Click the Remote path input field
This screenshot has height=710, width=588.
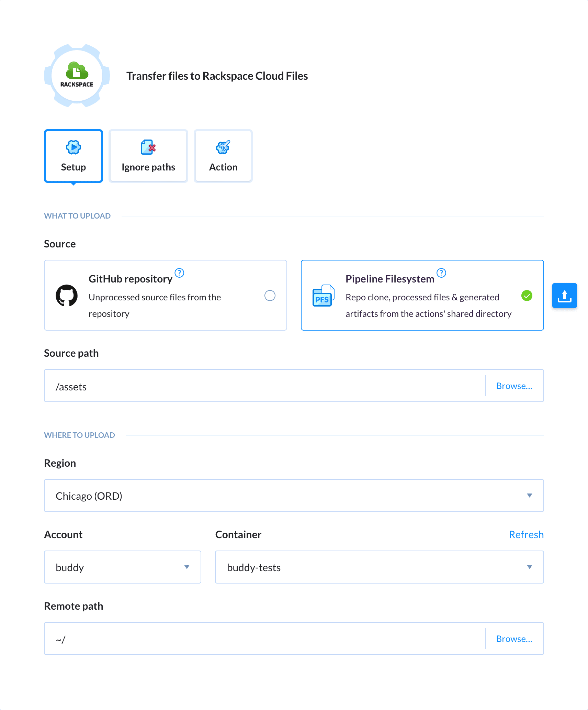[240, 639]
